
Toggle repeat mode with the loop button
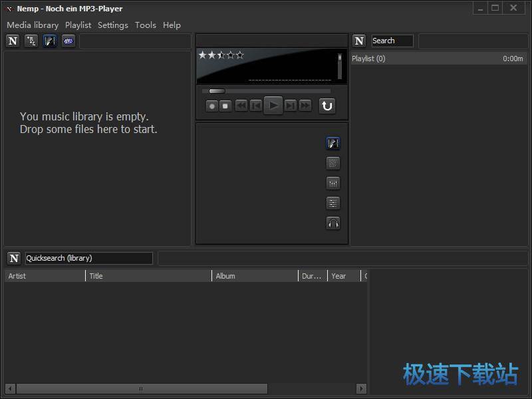pos(327,105)
